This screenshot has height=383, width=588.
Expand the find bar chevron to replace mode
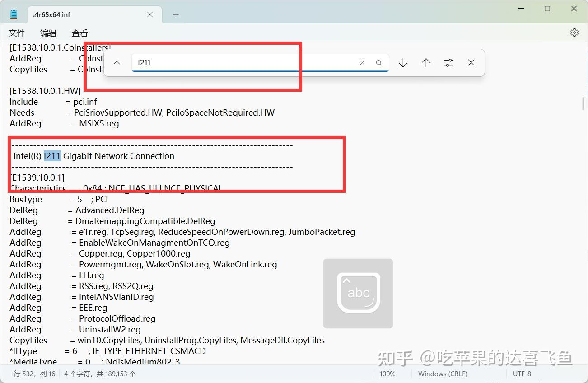(x=117, y=63)
